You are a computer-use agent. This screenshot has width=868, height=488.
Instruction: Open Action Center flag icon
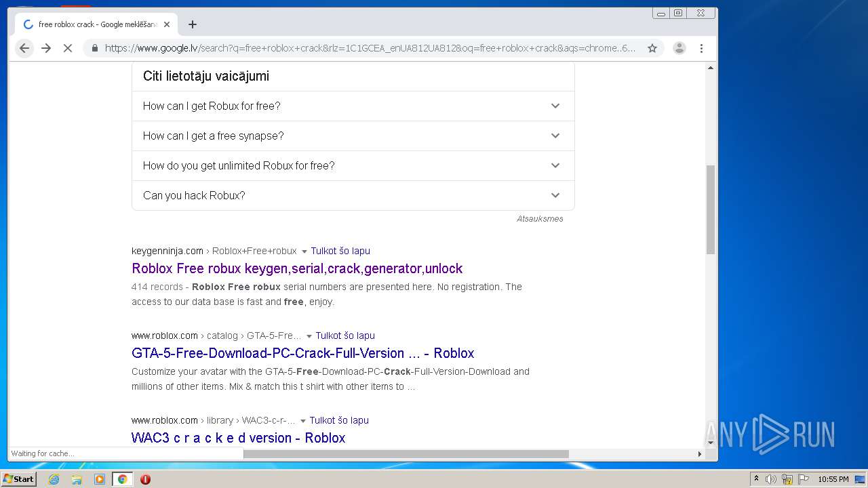(x=804, y=479)
